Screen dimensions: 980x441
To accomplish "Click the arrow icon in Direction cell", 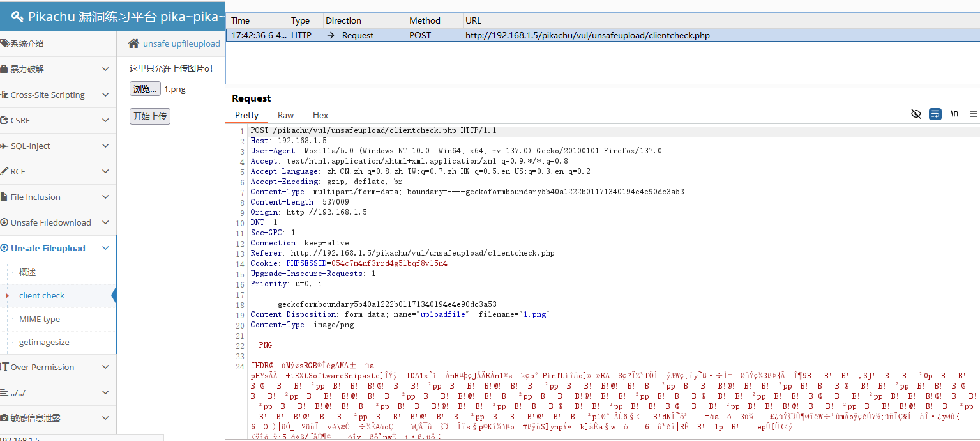I will [331, 35].
